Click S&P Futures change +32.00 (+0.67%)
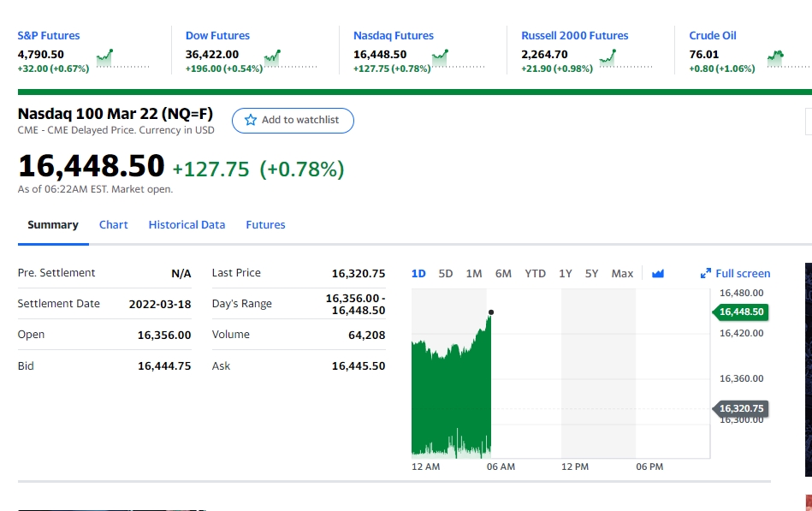 click(53, 68)
